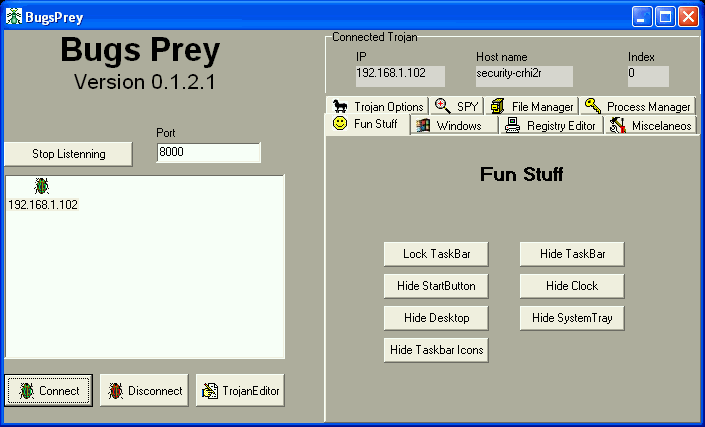Click the Connect button
Screen dimensions: 705x427
[x=49, y=391]
